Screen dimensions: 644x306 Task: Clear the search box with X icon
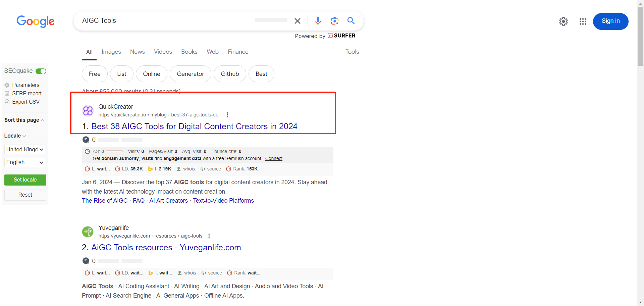pyautogui.click(x=297, y=21)
